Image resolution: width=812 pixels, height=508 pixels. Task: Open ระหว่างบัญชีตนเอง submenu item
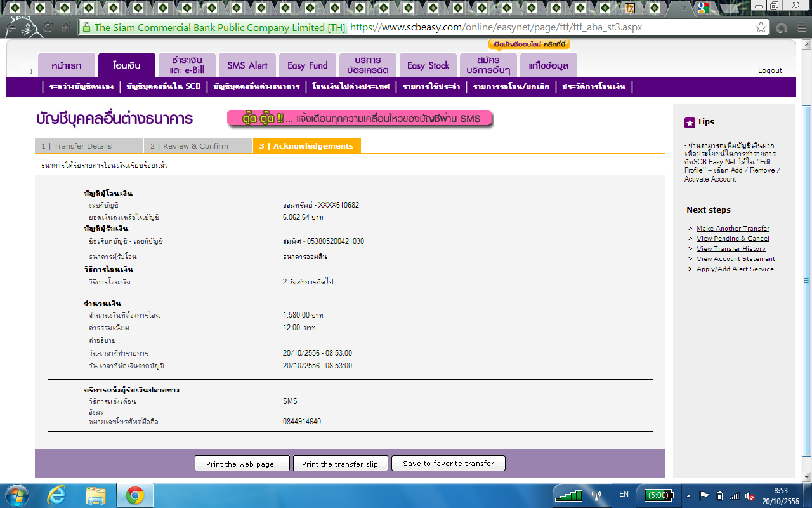pos(81,86)
